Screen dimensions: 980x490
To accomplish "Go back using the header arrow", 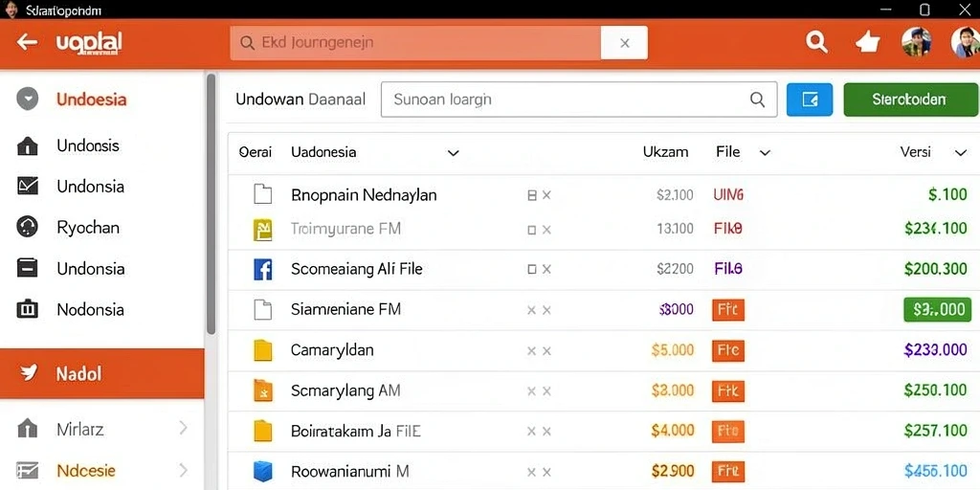I will pos(27,42).
